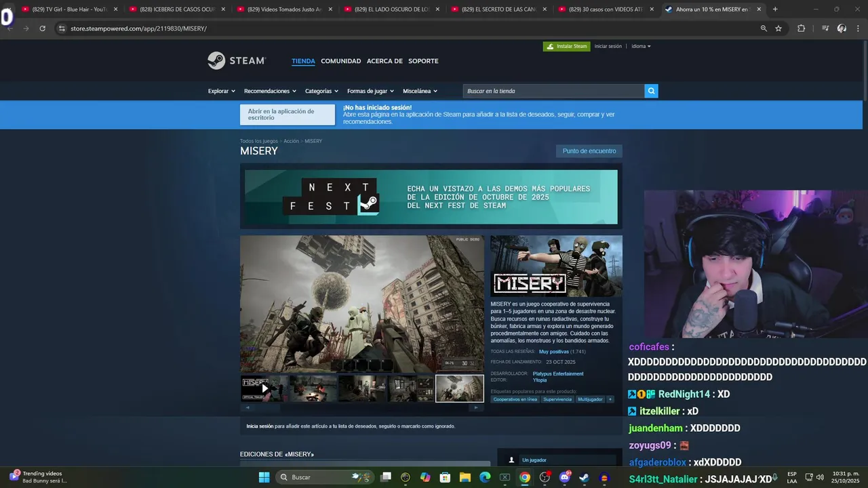
Task: Switch to Google Chrome in taskbar
Action: coord(525,477)
